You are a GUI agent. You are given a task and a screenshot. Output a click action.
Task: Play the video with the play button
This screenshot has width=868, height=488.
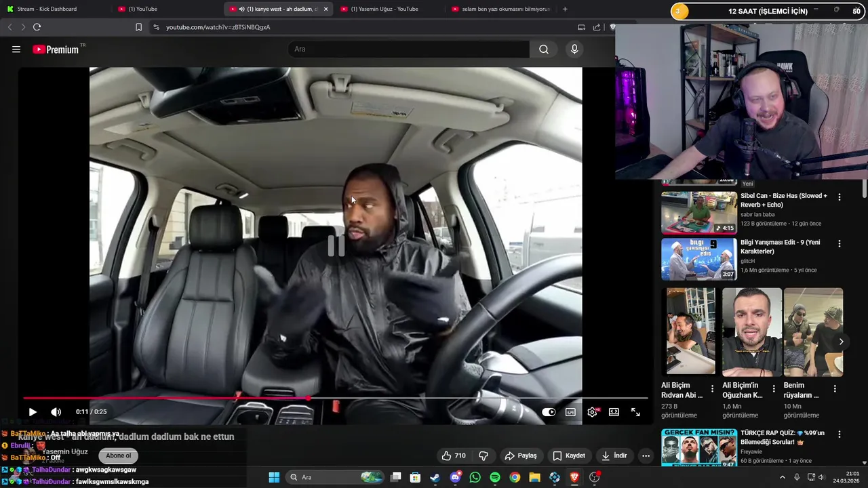click(x=33, y=412)
